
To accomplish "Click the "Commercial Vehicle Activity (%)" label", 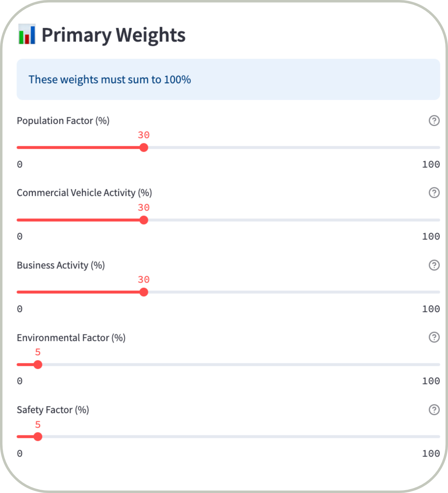I will tap(84, 193).
